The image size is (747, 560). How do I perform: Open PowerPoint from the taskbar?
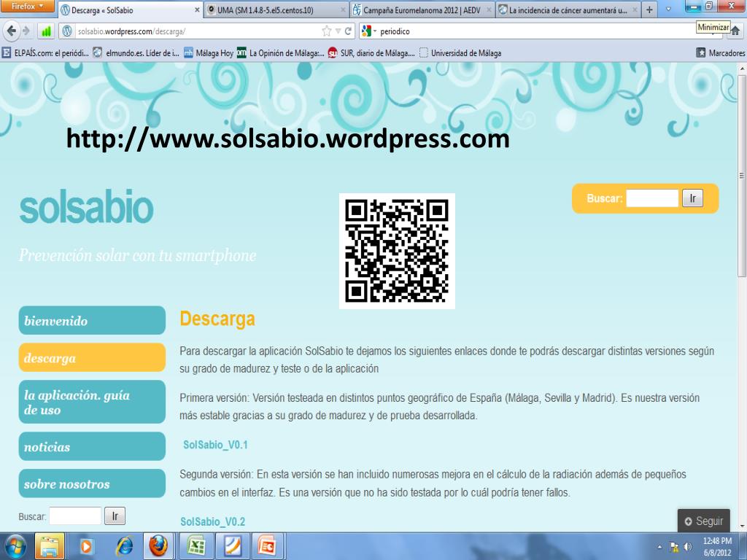(x=268, y=546)
